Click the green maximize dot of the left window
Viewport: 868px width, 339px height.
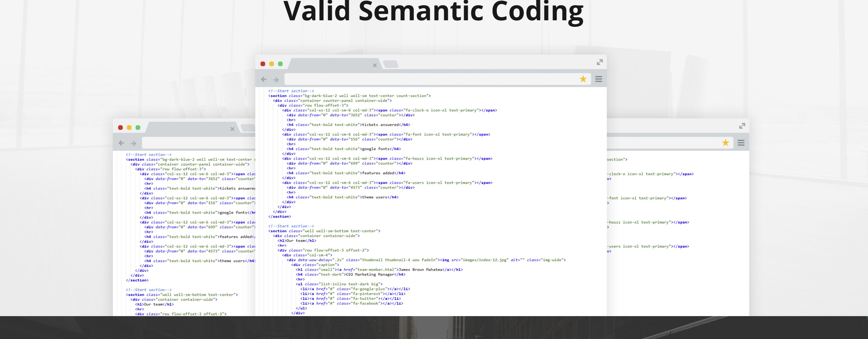point(138,128)
